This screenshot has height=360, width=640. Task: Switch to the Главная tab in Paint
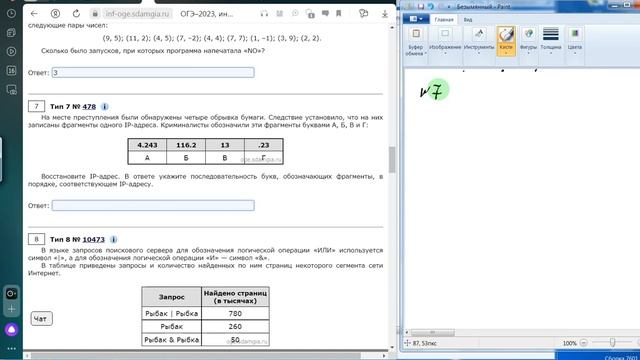[444, 20]
